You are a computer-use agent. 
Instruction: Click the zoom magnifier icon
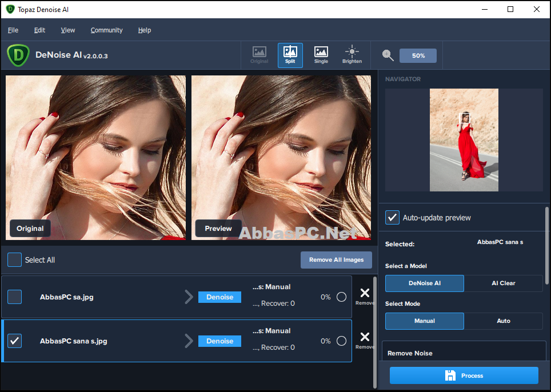(388, 55)
